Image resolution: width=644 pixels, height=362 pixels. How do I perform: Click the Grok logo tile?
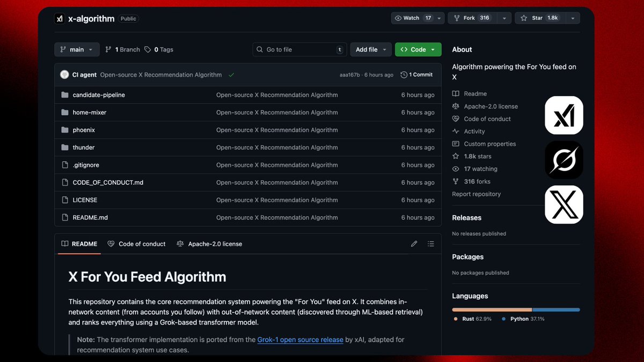click(x=564, y=160)
